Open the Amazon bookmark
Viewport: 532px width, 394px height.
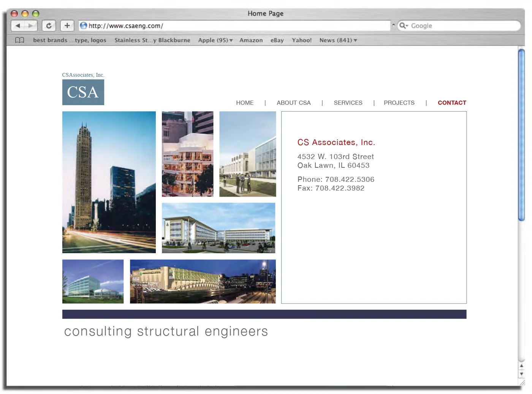[x=251, y=40]
